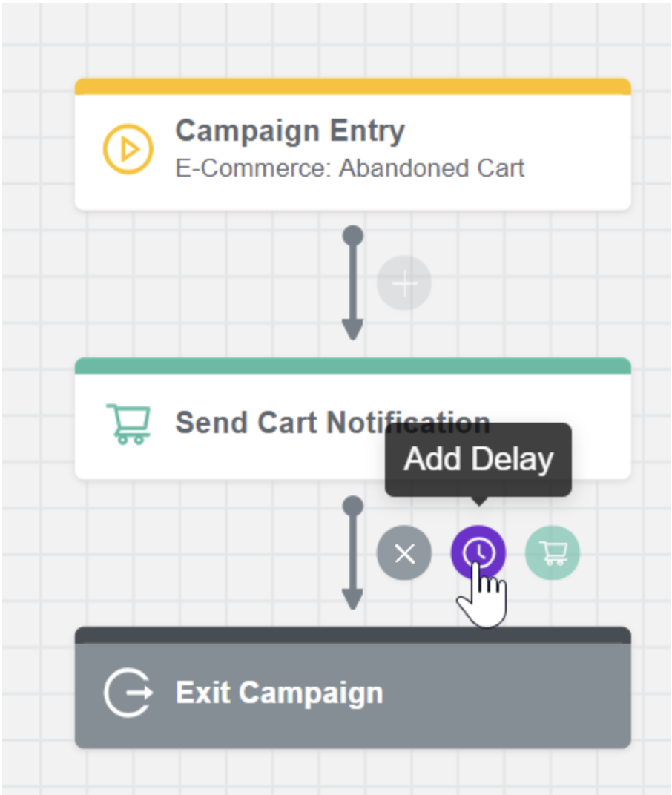The height and width of the screenshot is (795, 672).
Task: Click the E-Commerce: Abandoned Cart subtitle
Action: pyautogui.click(x=349, y=168)
